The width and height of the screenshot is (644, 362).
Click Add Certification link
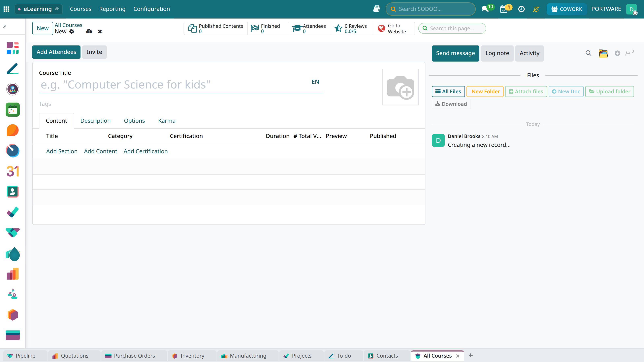click(x=146, y=151)
